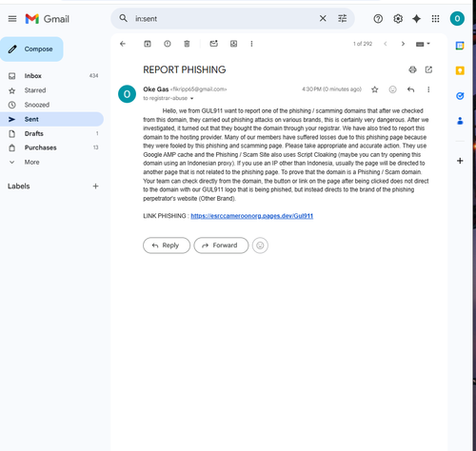The width and height of the screenshot is (476, 451).
Task: Show search options filter icon
Action: [342, 19]
